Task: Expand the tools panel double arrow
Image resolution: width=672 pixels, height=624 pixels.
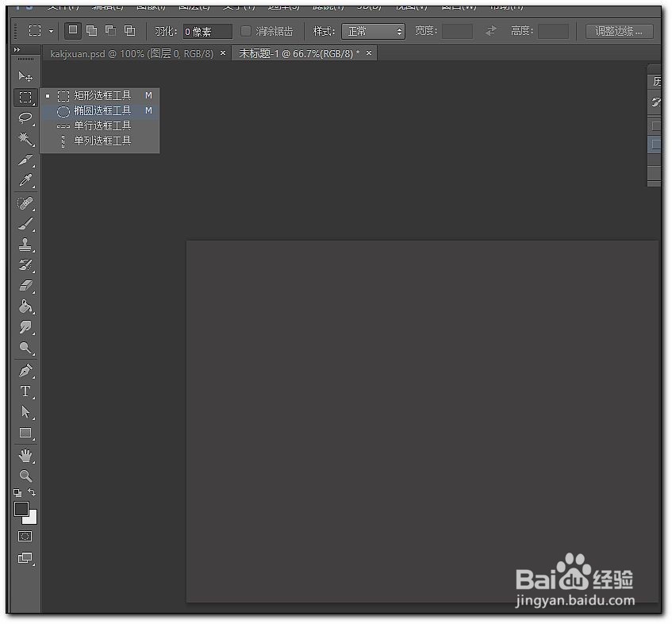Action: (x=17, y=50)
